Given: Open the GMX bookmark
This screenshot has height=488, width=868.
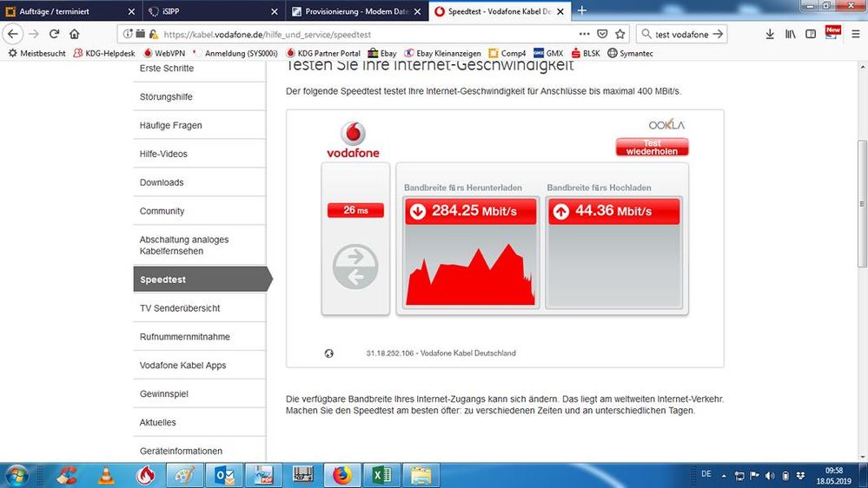Looking at the screenshot, I should [x=548, y=53].
